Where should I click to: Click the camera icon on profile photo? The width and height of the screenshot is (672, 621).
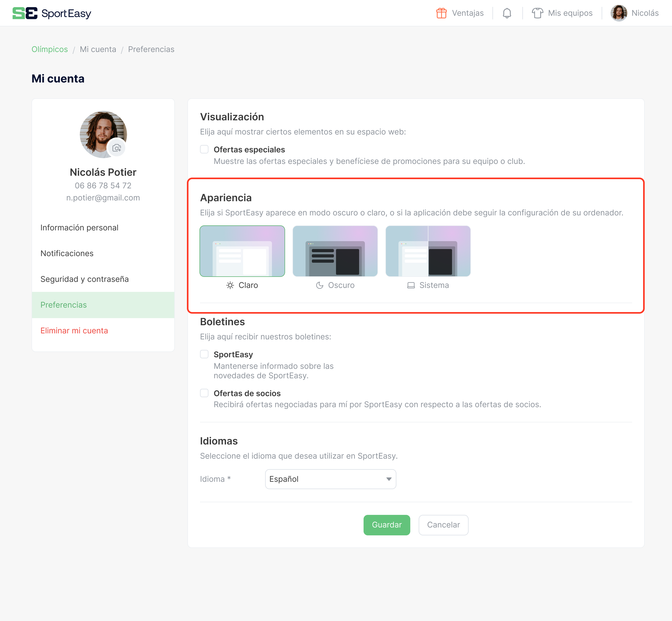(x=117, y=148)
